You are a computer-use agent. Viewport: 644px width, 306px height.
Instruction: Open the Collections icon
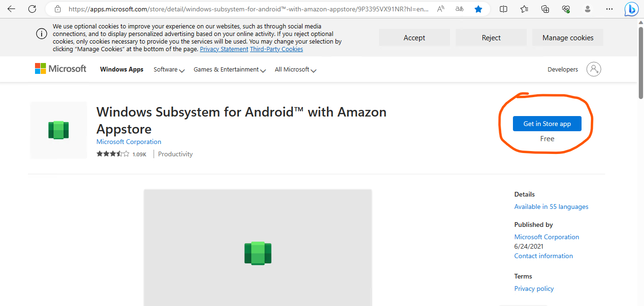545,9
